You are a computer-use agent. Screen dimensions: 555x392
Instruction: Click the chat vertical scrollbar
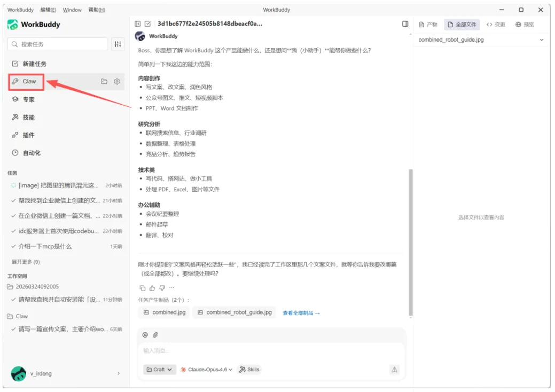click(x=411, y=242)
